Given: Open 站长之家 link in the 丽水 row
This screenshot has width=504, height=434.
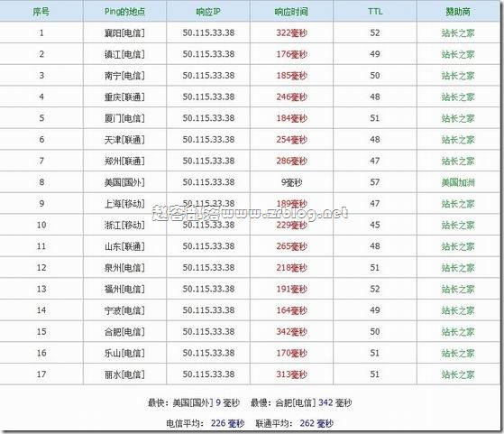Looking at the screenshot, I should pos(458,374).
